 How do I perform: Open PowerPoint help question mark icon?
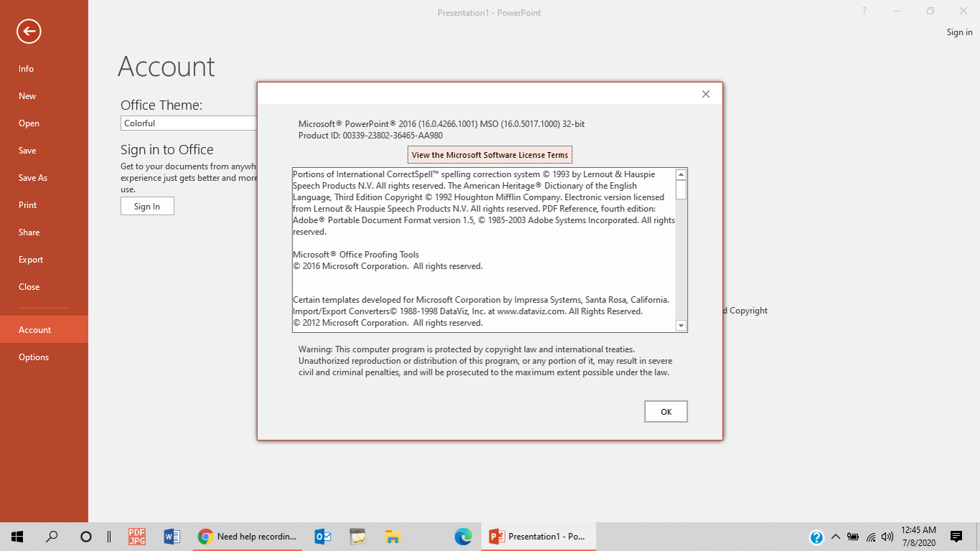[x=864, y=11]
